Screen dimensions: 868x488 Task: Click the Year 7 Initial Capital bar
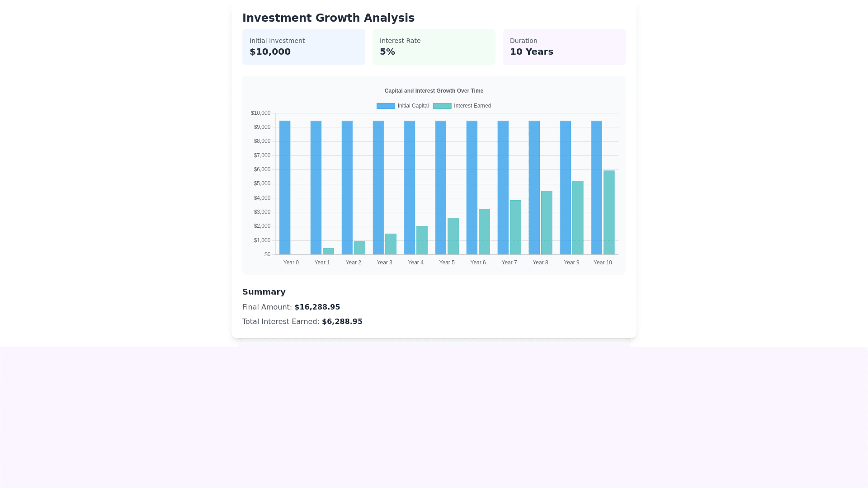point(503,188)
